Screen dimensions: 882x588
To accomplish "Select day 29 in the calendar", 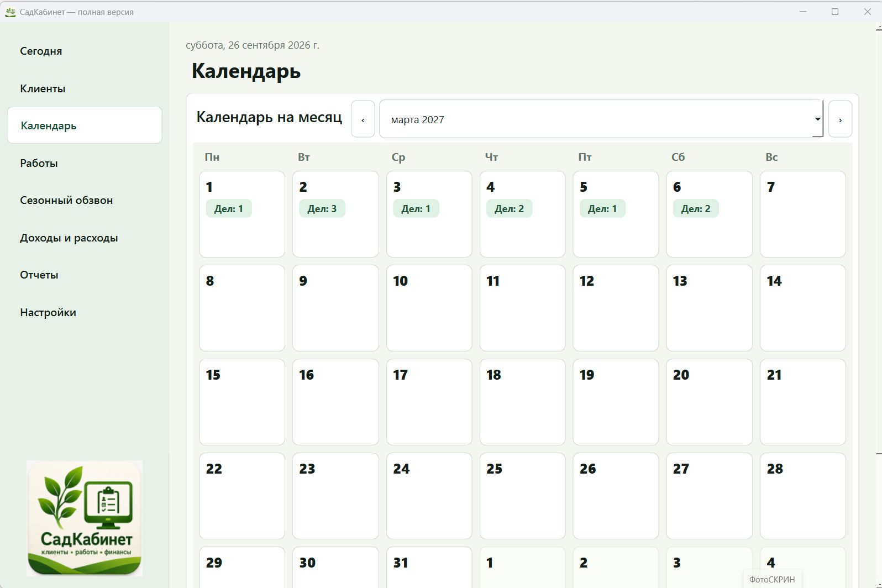I will 242,568.
